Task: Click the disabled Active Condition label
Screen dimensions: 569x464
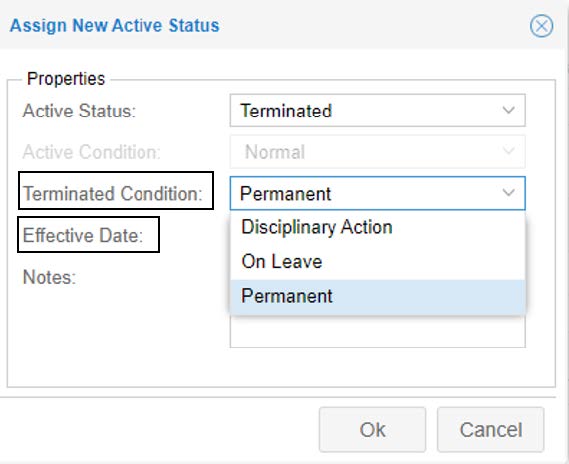Action: (x=91, y=152)
